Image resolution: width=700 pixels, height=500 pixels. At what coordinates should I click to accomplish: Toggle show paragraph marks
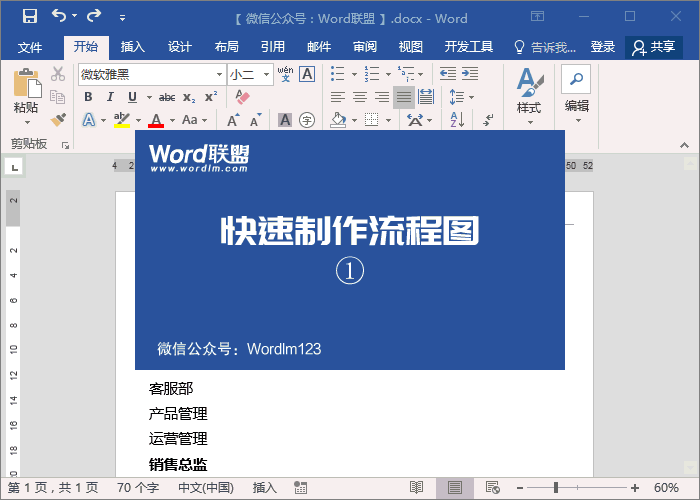488,120
